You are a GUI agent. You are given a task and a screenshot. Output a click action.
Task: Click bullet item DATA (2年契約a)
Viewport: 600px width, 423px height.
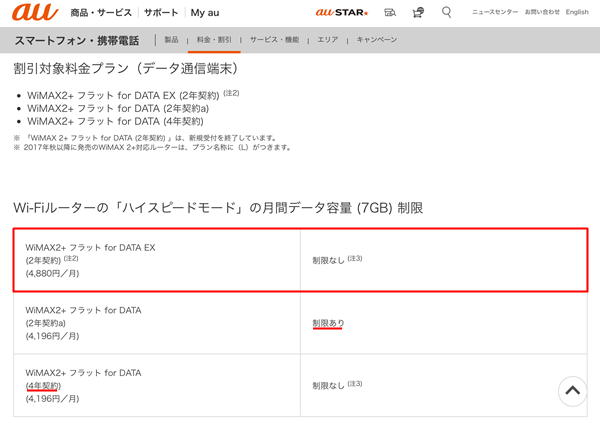point(118,109)
